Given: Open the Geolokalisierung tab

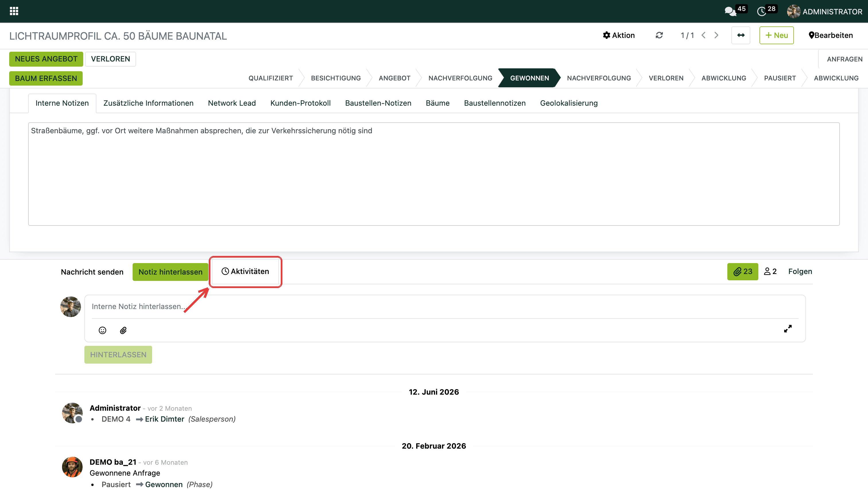Looking at the screenshot, I should (569, 103).
